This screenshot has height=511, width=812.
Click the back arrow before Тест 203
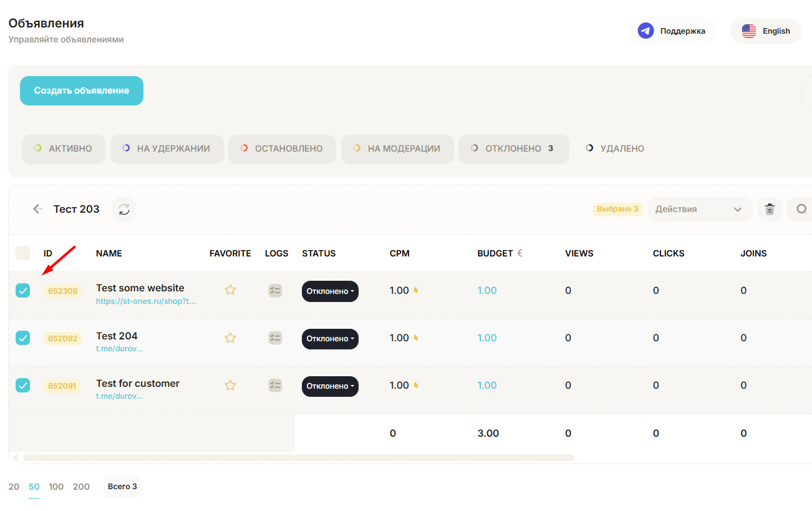click(37, 209)
